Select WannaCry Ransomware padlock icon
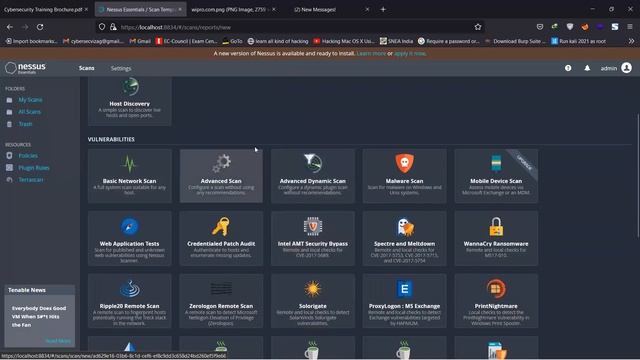 [x=496, y=227]
